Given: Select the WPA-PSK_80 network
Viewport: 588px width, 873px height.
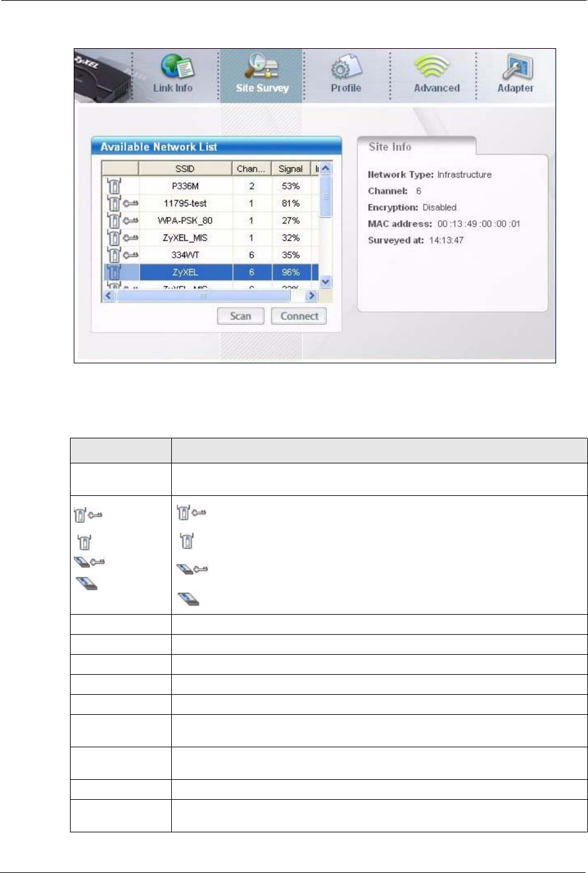Looking at the screenshot, I should point(211,220).
